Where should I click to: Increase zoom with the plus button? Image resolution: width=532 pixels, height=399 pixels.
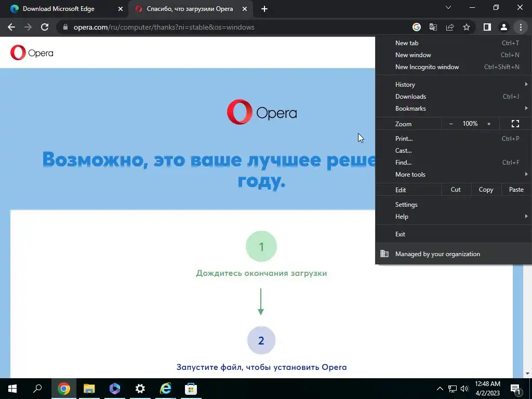click(489, 124)
